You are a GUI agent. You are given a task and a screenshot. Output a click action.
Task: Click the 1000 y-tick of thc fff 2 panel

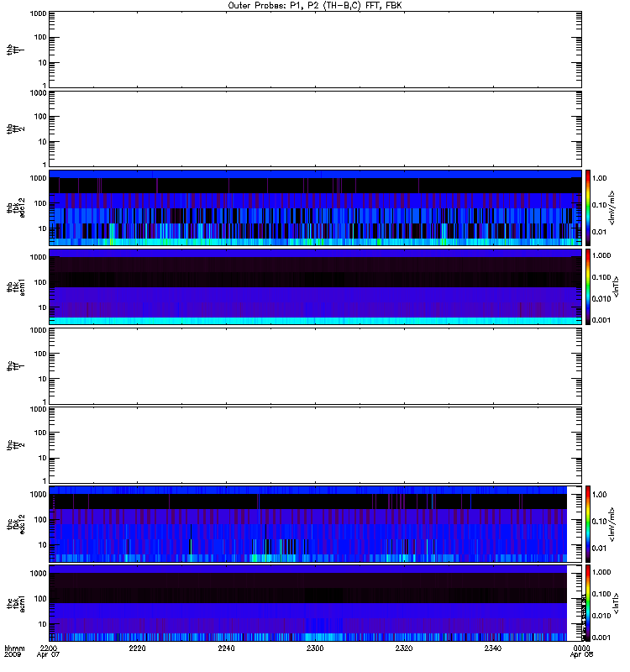coord(38,409)
